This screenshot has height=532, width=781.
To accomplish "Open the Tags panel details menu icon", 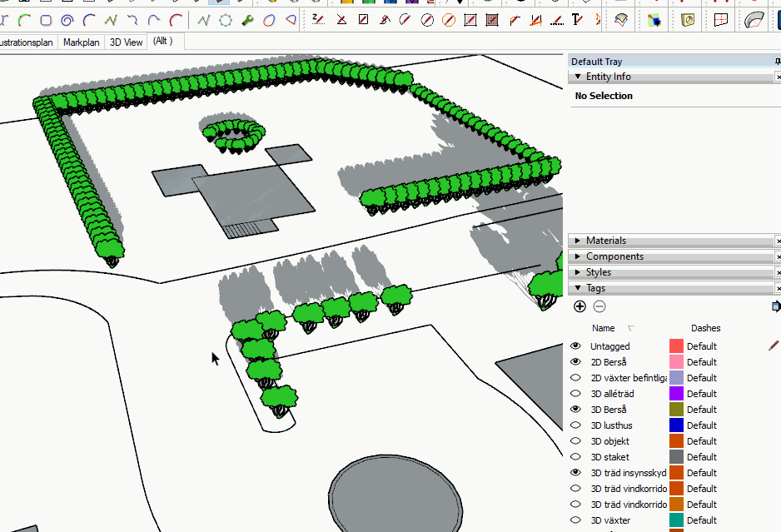I will (x=775, y=306).
